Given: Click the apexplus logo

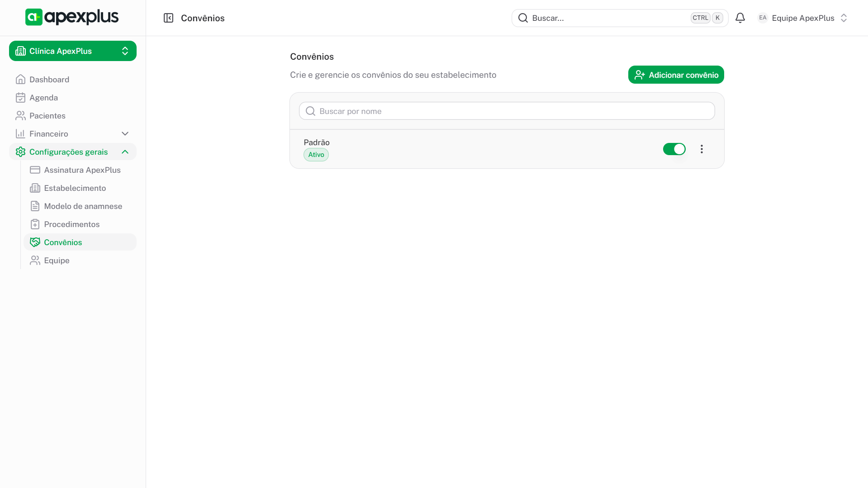Looking at the screenshot, I should [x=72, y=17].
